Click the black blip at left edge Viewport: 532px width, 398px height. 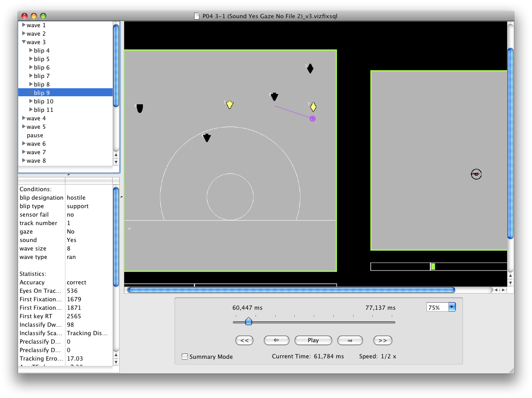pos(139,108)
